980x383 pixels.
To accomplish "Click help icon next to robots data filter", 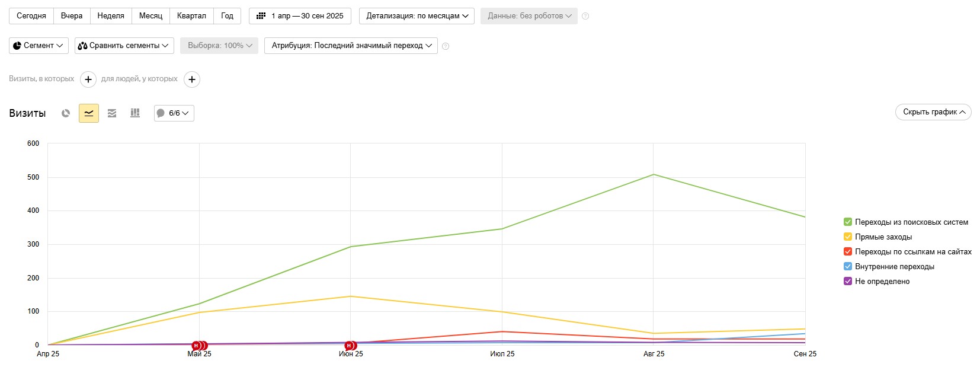I will 585,16.
